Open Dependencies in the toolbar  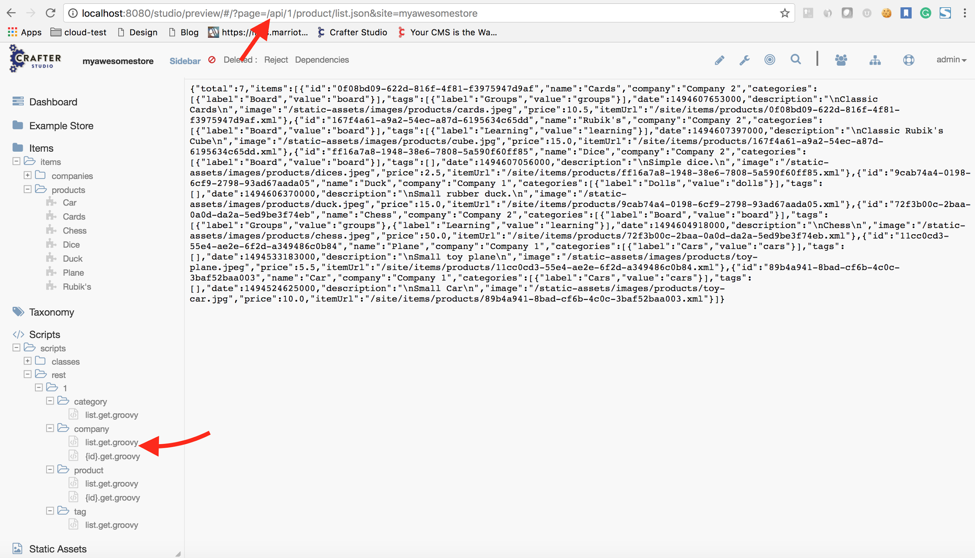(322, 60)
